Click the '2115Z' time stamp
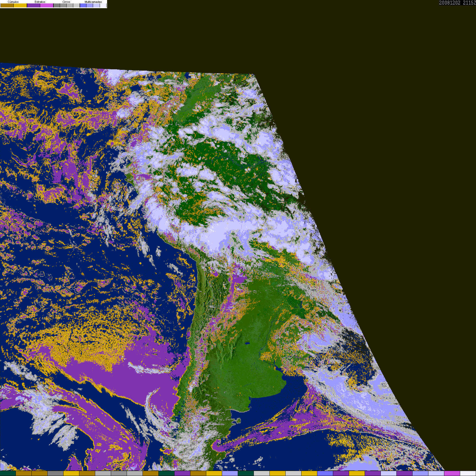This screenshot has height=476, width=476. tap(469, 3)
